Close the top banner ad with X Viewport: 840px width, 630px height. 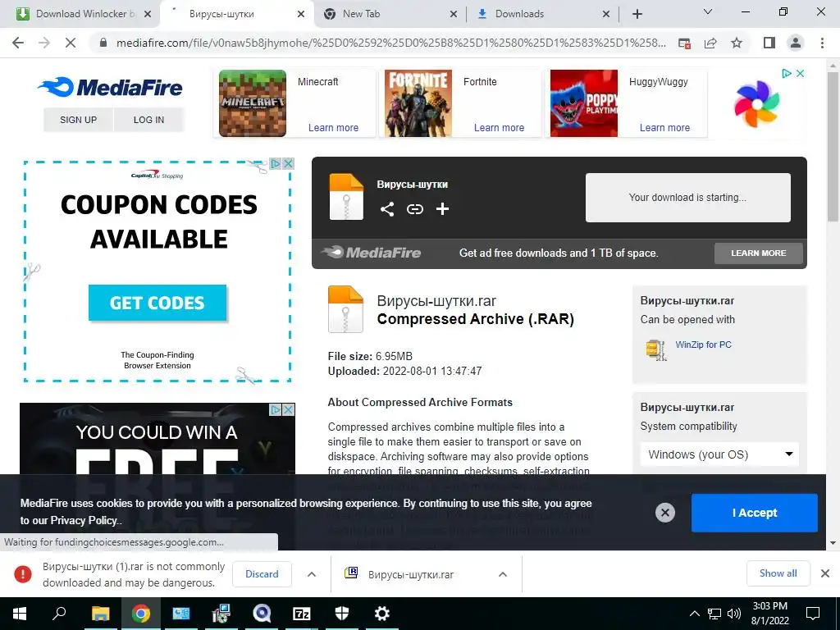(x=800, y=73)
